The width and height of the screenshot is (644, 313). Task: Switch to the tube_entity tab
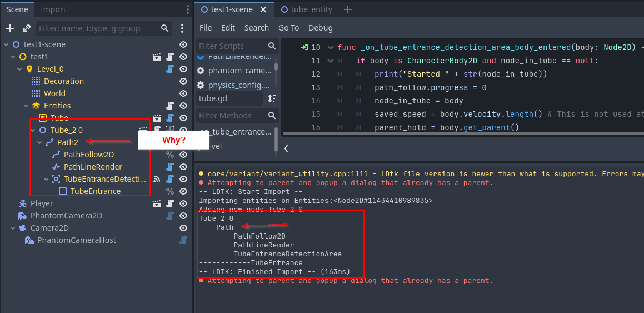point(306,9)
